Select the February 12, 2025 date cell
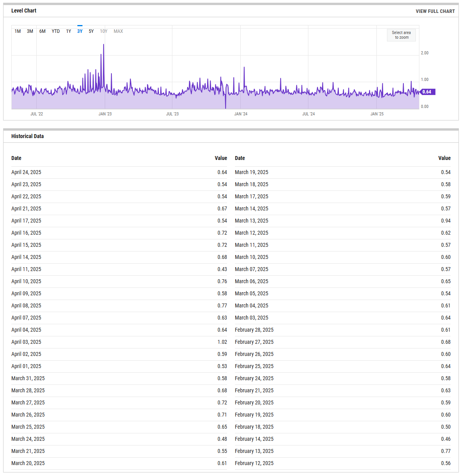The image size is (462, 476). click(254, 463)
